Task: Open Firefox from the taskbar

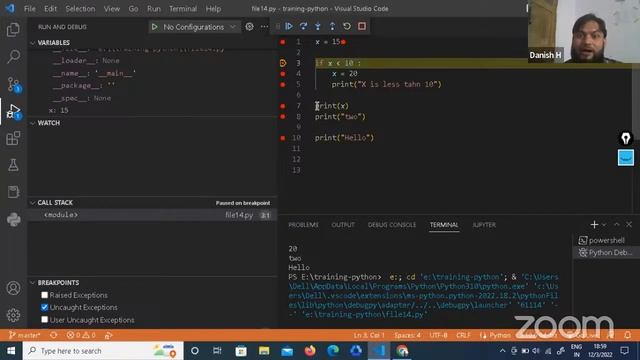Action: click(310, 351)
